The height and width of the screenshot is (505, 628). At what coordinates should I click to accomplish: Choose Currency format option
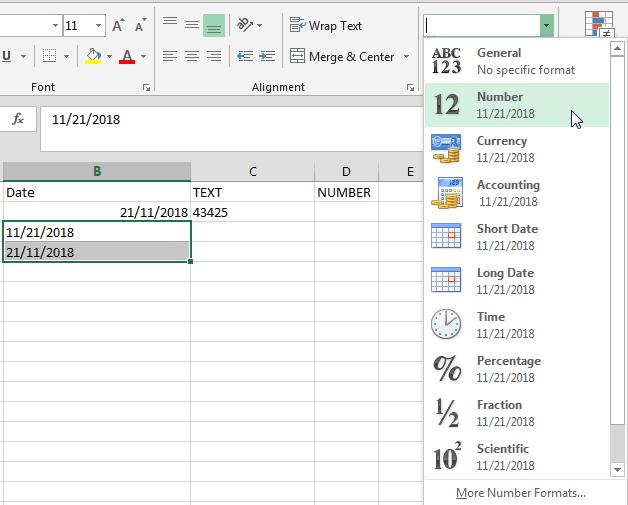click(x=517, y=149)
